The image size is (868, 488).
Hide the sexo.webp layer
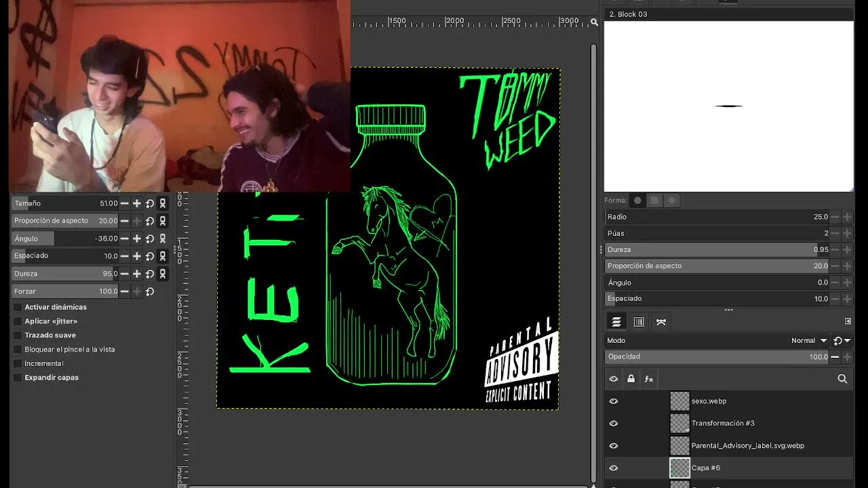(x=614, y=401)
